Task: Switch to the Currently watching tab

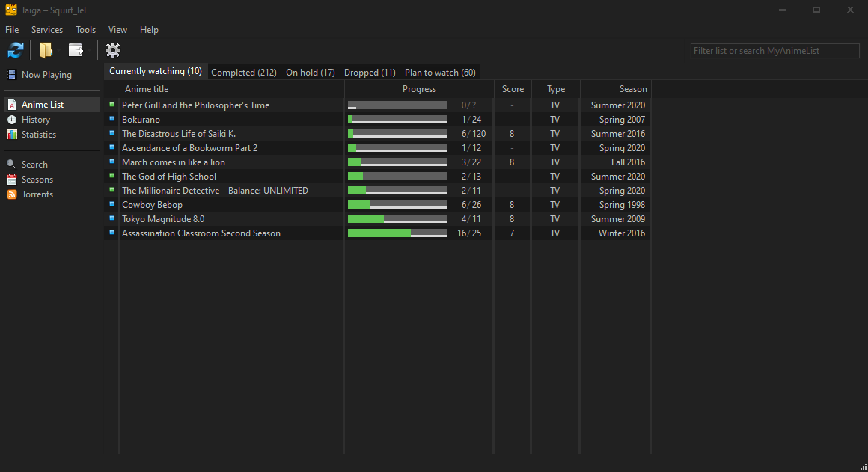Action: click(x=156, y=71)
